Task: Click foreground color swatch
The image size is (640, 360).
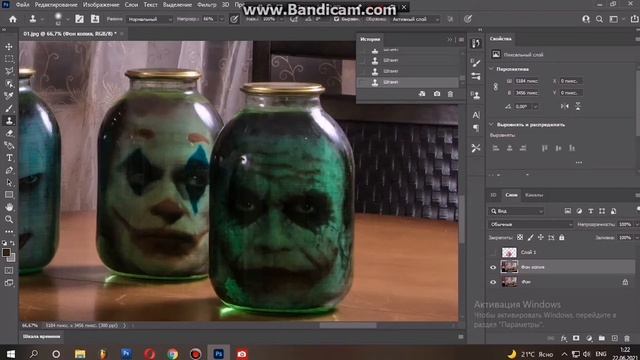Action: tap(6, 253)
